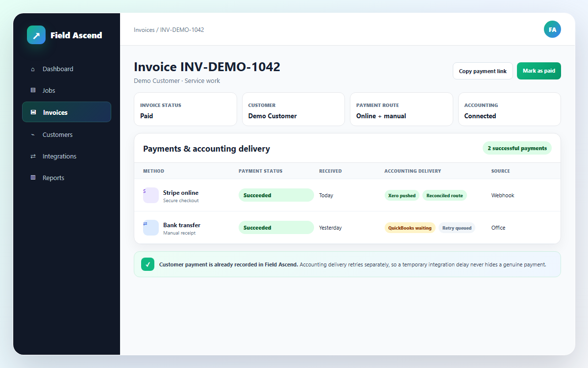Click the Reconciled route tag
The width and height of the screenshot is (588, 368).
[444, 195]
